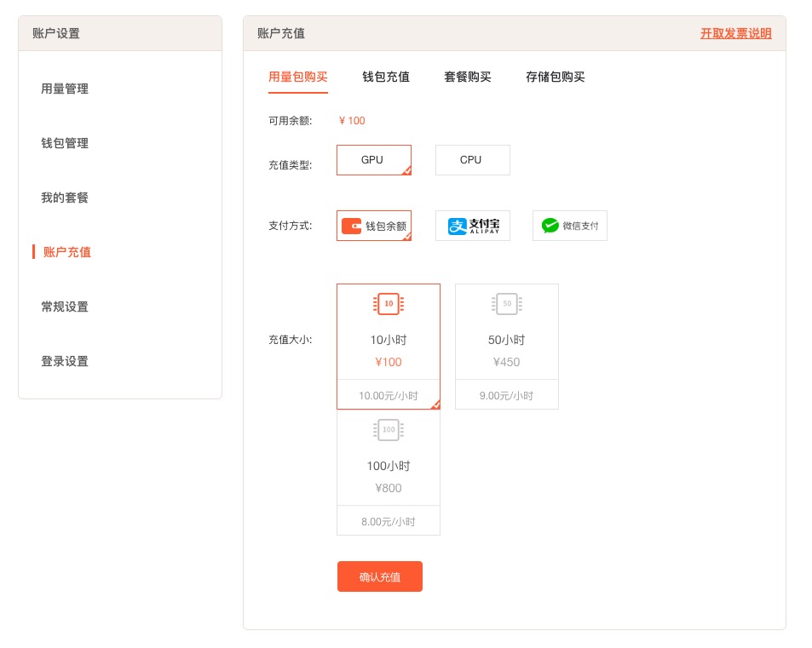
Task: Open the 开取发票说明 link
Action: [x=735, y=33]
